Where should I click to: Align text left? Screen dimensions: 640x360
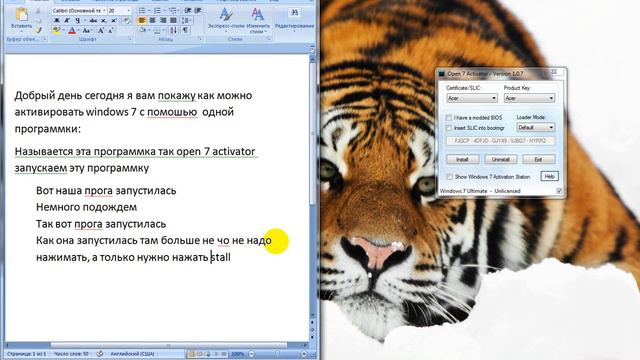(142, 20)
